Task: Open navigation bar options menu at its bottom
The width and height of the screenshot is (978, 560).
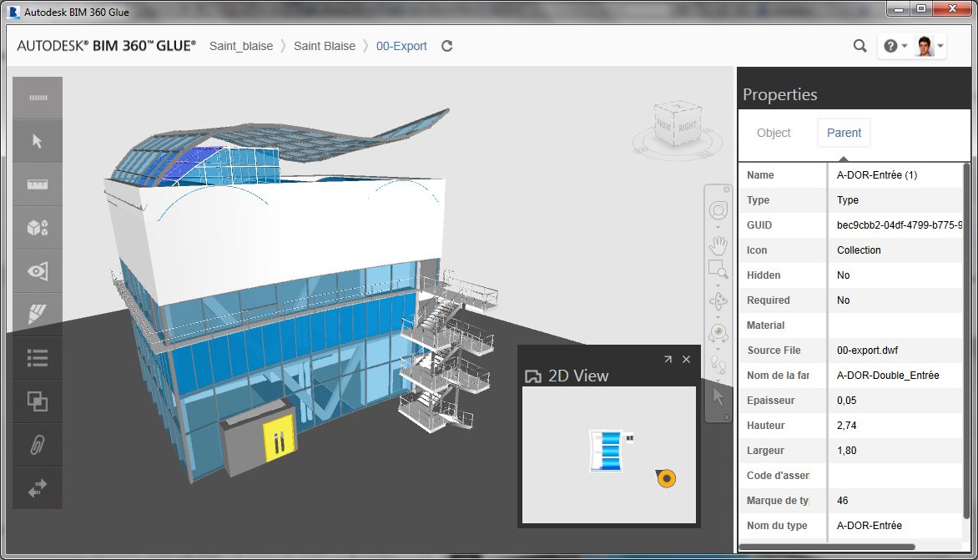Action: [727, 417]
